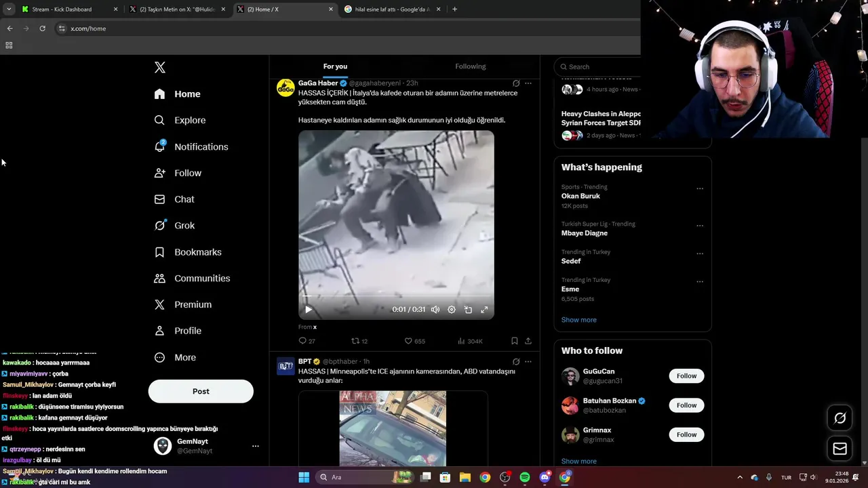Open the Windows Start menu
Image resolution: width=868 pixels, height=488 pixels.
point(304,477)
